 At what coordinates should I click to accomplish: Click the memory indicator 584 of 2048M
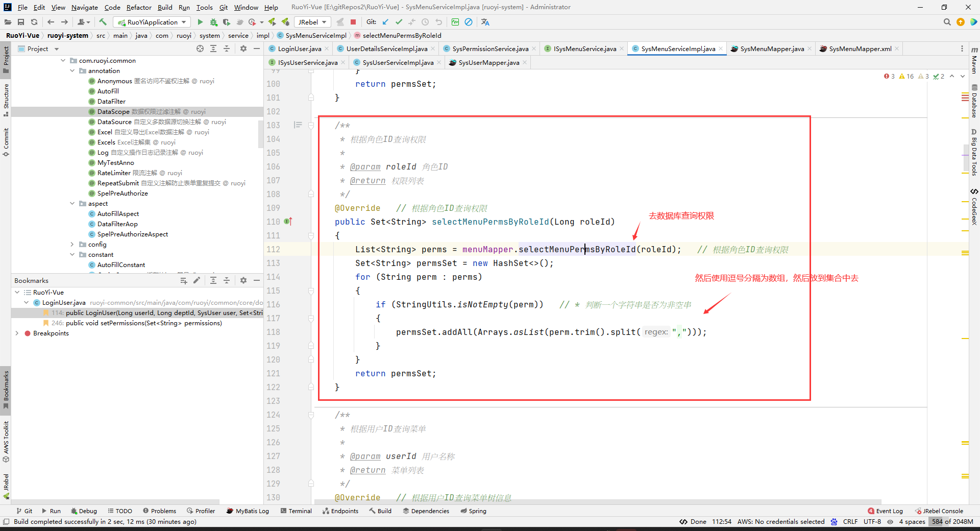952,521
